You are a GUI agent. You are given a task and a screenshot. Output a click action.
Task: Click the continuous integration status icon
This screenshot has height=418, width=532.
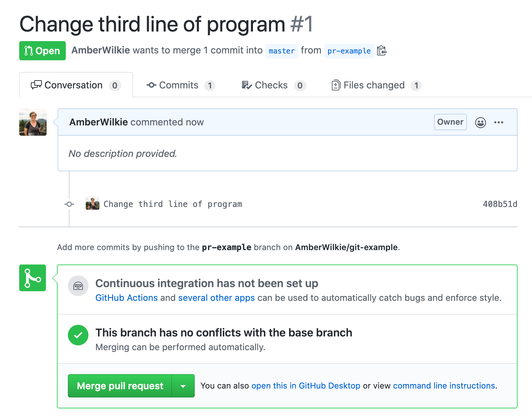(x=78, y=286)
